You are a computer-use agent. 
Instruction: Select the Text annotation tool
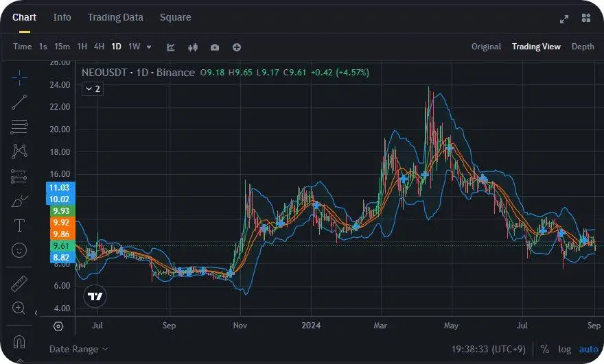[x=19, y=226]
